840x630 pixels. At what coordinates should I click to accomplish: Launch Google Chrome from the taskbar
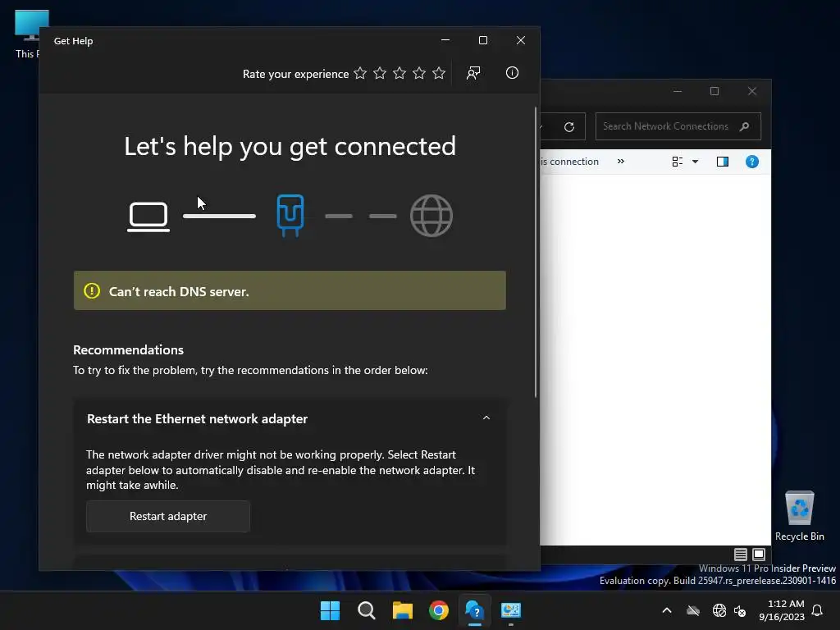coord(439,610)
